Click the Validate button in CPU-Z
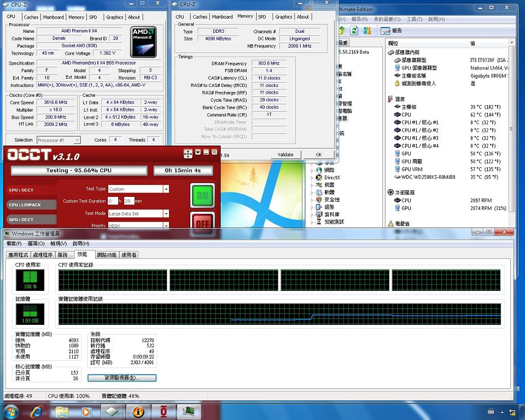Image resolution: width=525 pixels, height=420 pixels. coord(285,155)
